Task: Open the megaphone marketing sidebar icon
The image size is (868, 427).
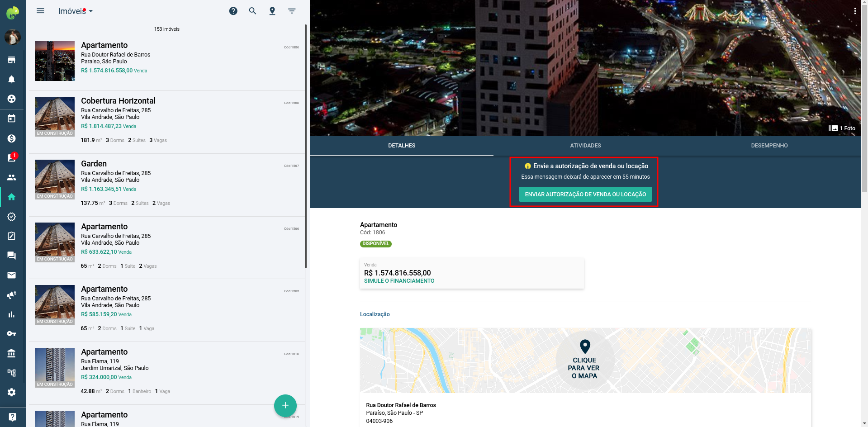Action: point(12,295)
